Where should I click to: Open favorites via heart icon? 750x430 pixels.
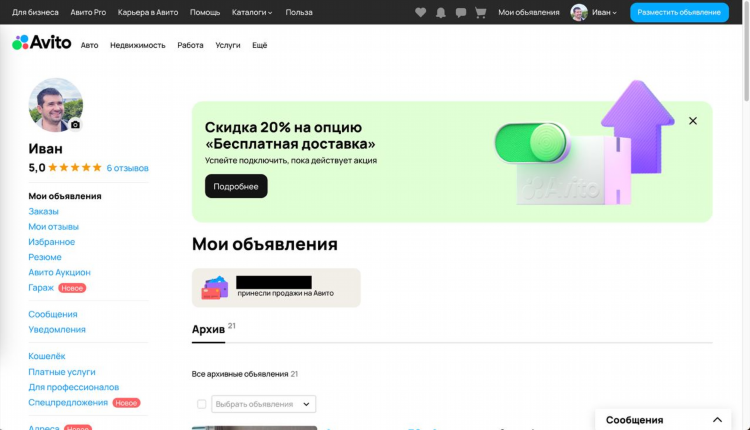(x=420, y=12)
